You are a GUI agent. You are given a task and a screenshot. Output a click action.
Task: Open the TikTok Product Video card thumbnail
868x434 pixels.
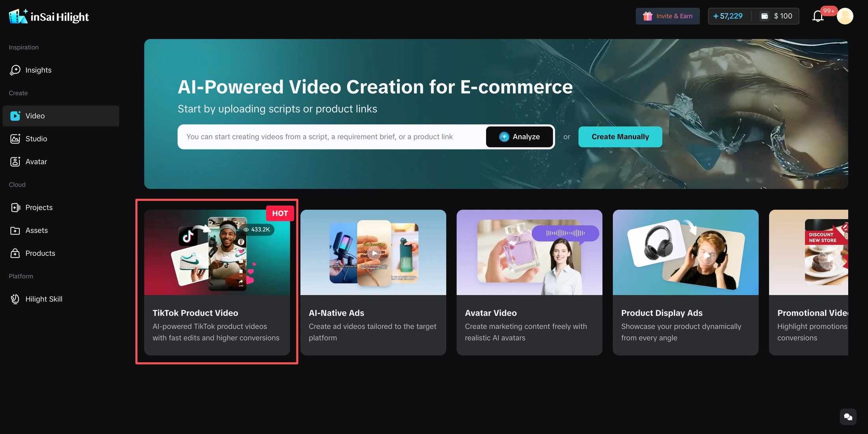click(217, 252)
